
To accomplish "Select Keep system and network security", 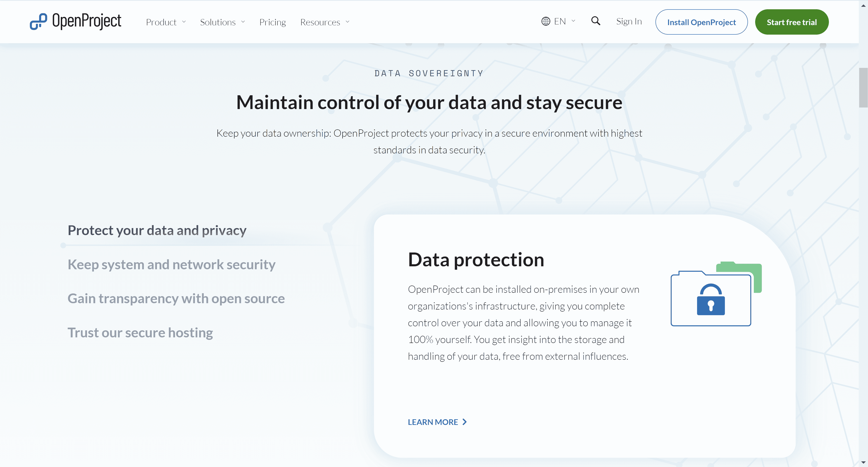I will pos(171,265).
